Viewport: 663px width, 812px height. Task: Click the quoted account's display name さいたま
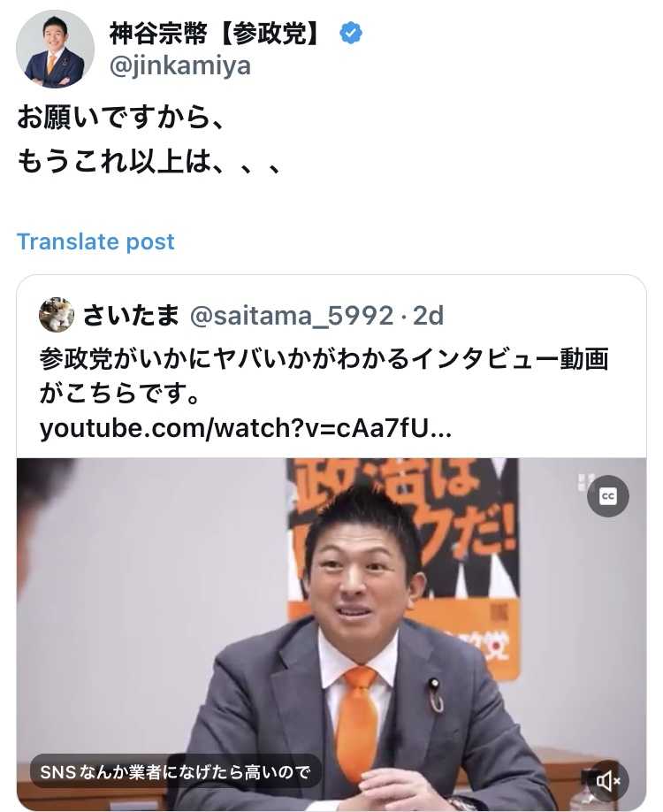pos(131,315)
